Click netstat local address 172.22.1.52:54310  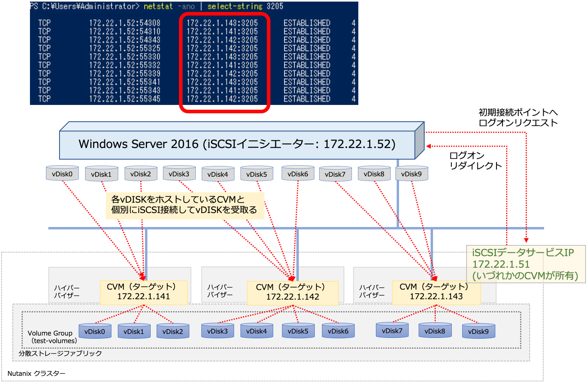point(125,32)
